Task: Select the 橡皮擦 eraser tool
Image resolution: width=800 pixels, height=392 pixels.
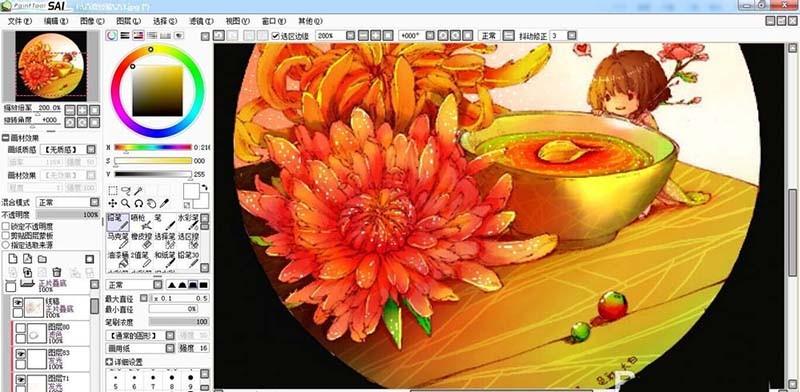Action: click(x=141, y=240)
